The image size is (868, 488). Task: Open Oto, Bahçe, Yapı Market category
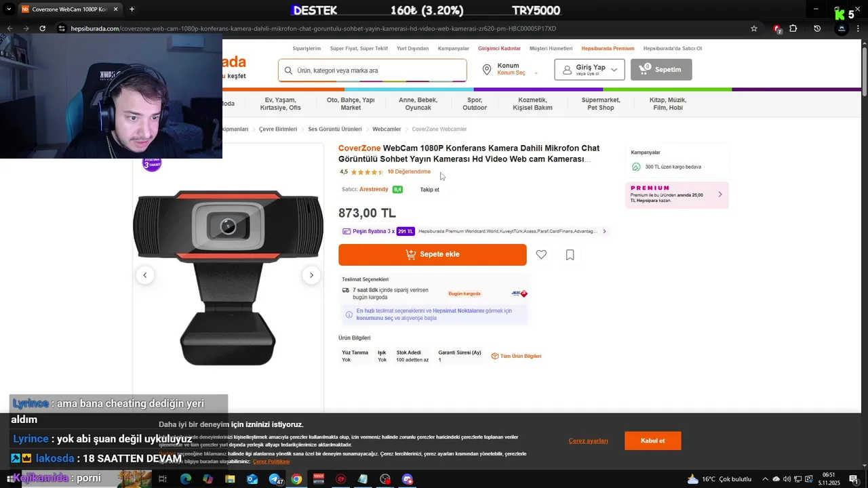[351, 104]
